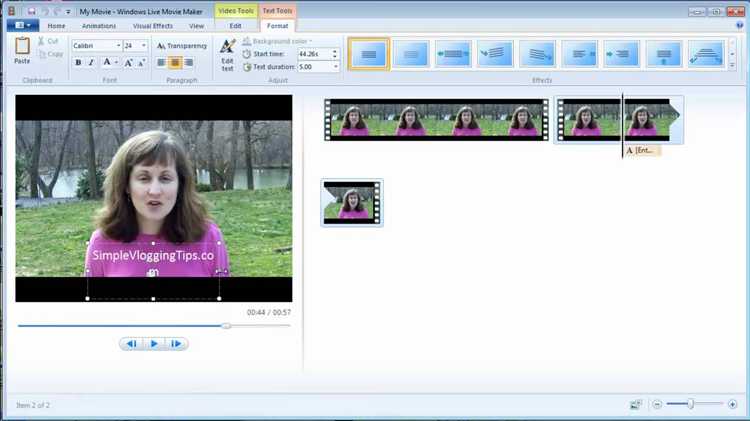Toggle bold text formatting

coord(78,62)
